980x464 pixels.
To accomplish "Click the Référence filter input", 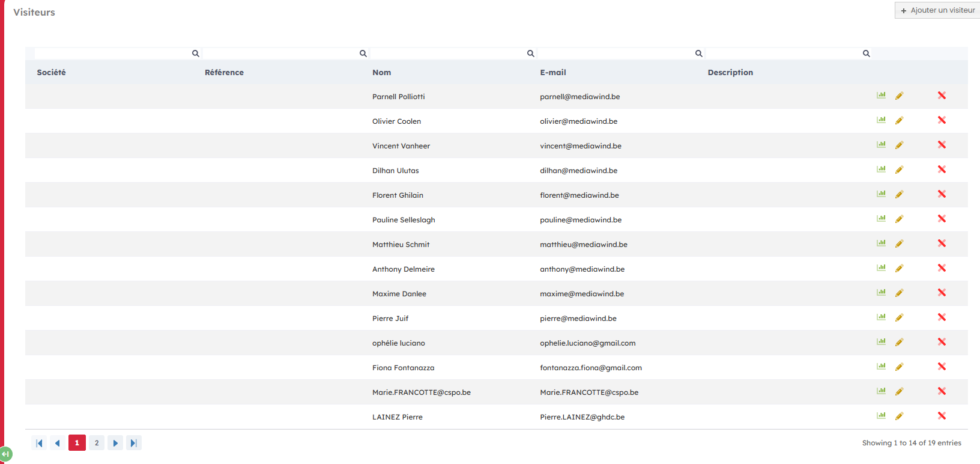I will (280, 53).
